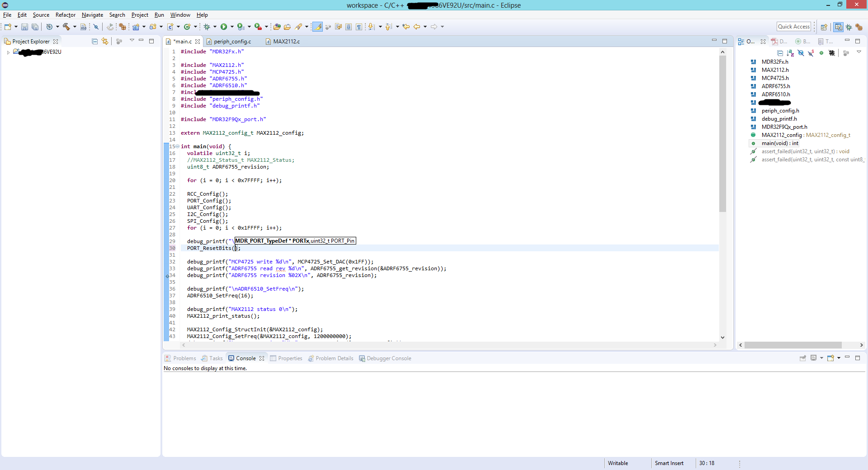
Task: Toggle Hide Static Members in Outline
Action: 811,53
